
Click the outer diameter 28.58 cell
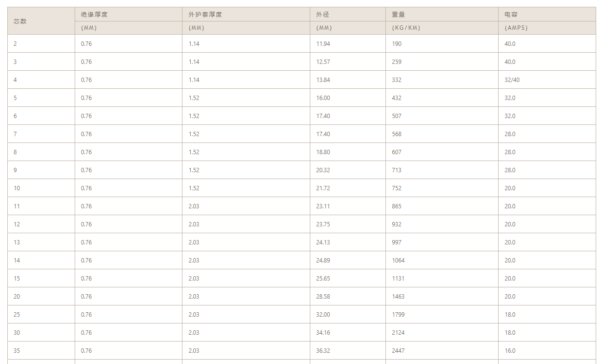tap(323, 297)
